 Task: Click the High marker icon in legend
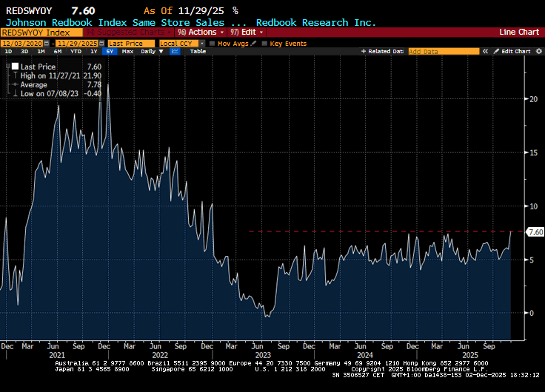tap(14, 76)
